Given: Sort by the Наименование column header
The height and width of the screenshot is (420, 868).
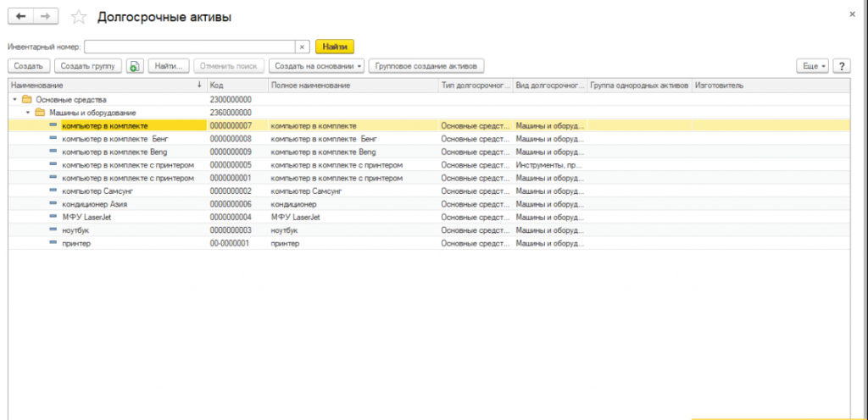Looking at the screenshot, I should [102, 86].
